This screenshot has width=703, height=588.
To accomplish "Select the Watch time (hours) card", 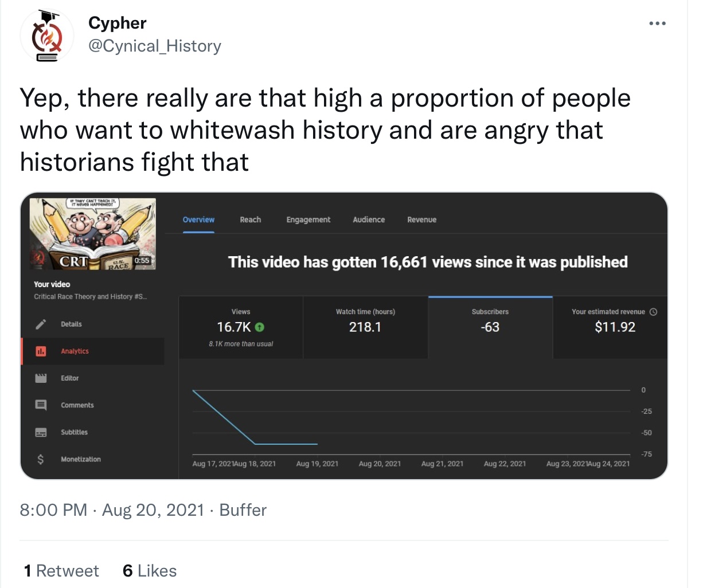I will tap(365, 327).
